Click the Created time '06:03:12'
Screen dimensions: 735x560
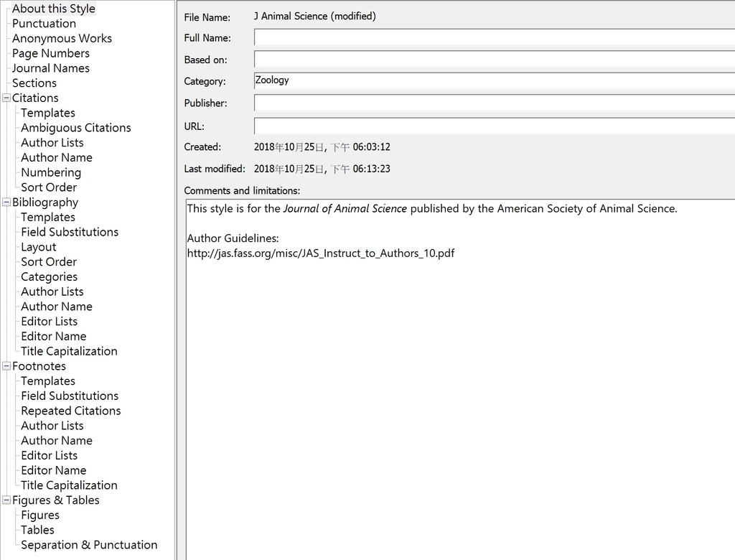click(372, 147)
